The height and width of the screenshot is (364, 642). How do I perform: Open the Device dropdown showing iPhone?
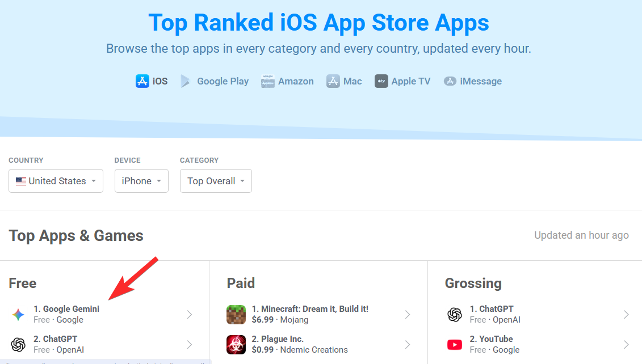point(141,181)
